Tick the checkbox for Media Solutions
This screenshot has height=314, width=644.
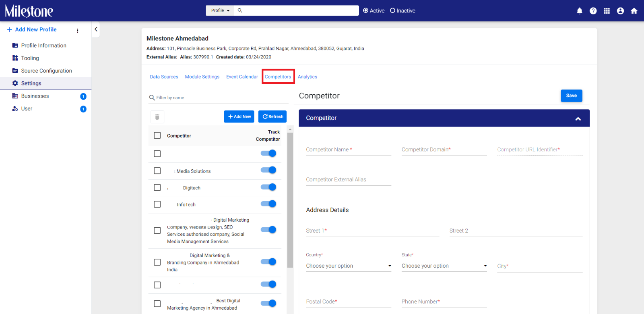point(157,171)
